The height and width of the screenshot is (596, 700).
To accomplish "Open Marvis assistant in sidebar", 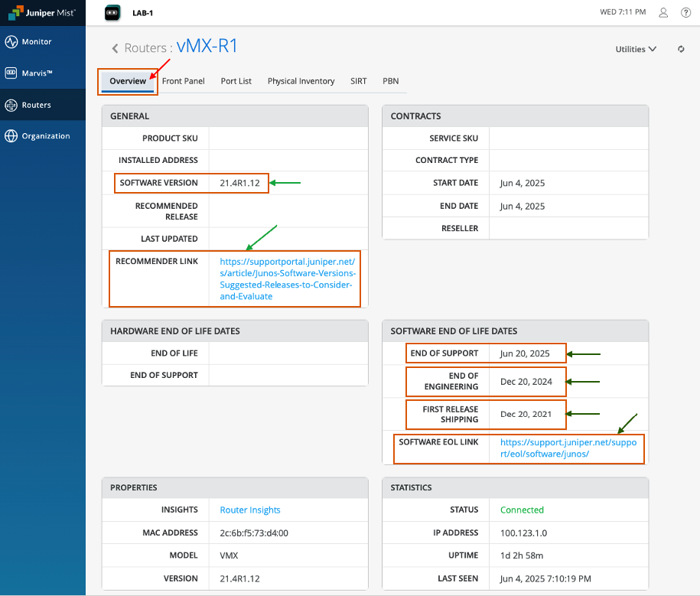I will 11,73.
